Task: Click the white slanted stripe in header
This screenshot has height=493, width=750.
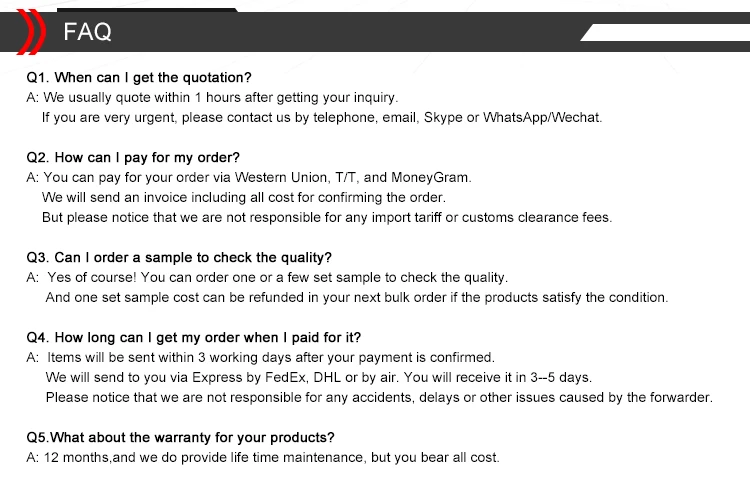Action: tap(665, 33)
